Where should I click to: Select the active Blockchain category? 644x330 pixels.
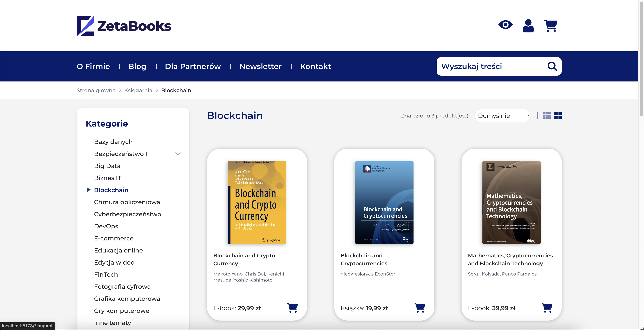click(x=111, y=190)
